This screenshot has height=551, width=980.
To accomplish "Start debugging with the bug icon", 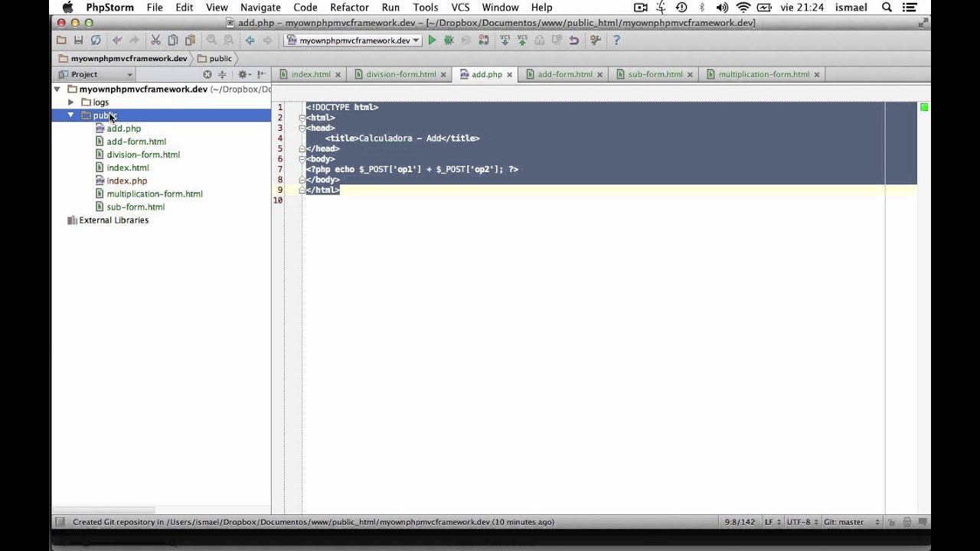I will click(x=449, y=40).
